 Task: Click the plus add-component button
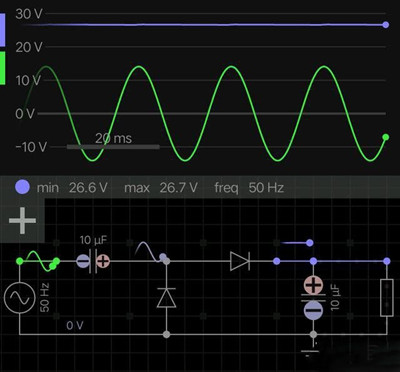pos(22,220)
